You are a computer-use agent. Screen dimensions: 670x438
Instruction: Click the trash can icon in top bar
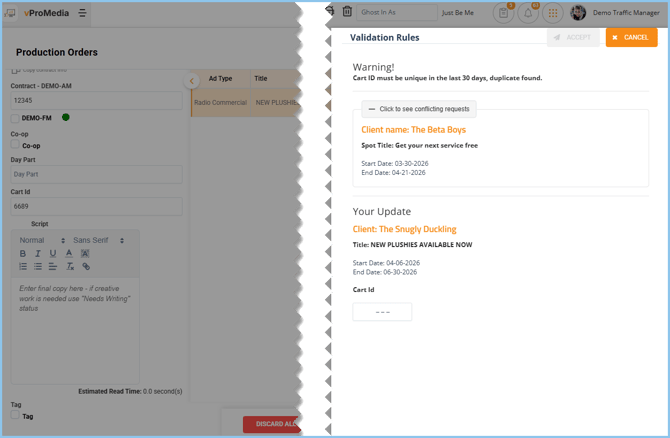[347, 12]
